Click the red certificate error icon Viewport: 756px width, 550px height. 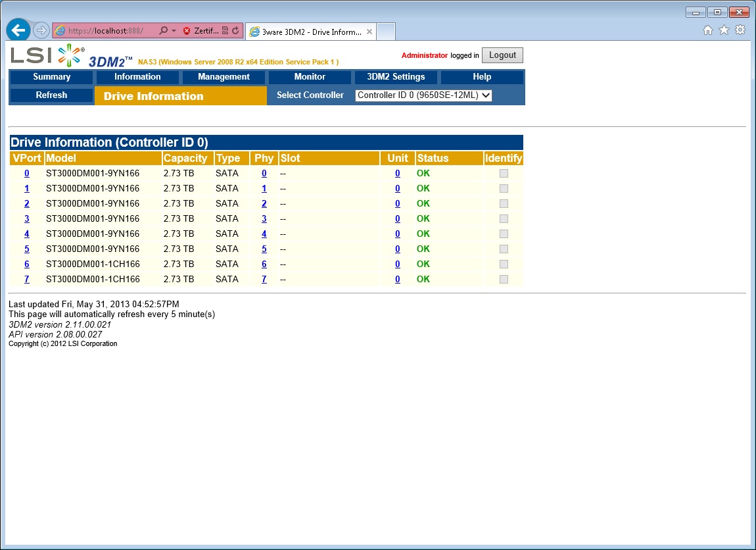[x=187, y=31]
